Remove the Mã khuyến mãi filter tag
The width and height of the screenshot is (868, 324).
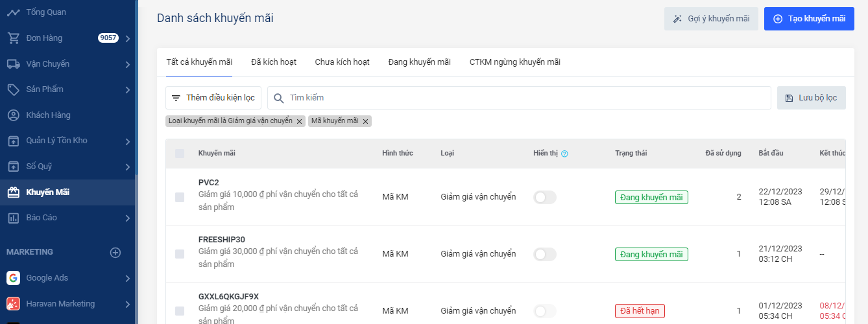366,121
